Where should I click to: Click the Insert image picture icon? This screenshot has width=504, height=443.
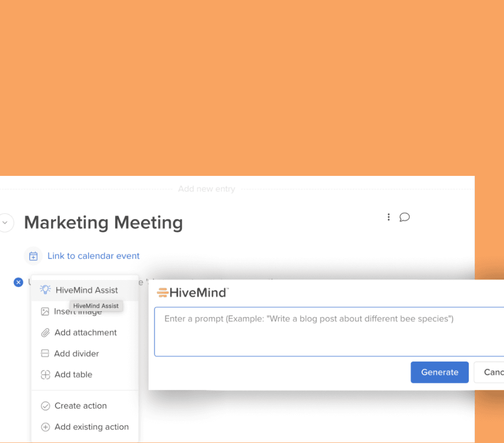pos(45,311)
